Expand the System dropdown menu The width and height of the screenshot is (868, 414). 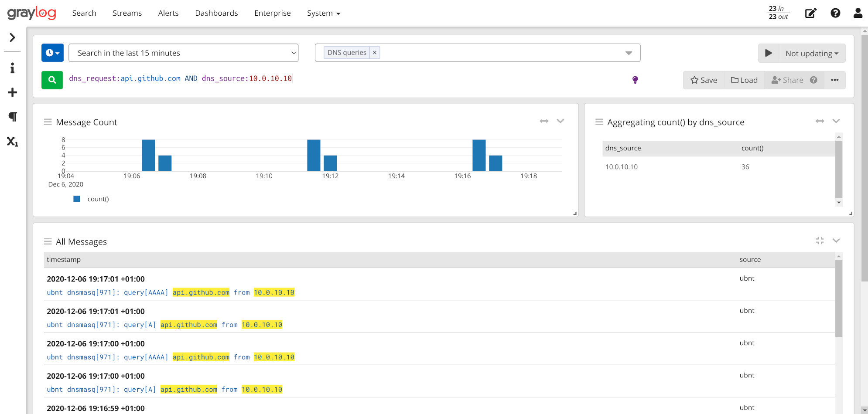323,13
